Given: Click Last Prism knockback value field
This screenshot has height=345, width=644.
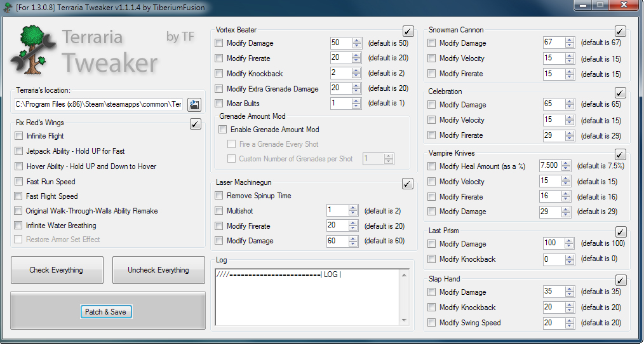Looking at the screenshot, I should (x=554, y=259).
